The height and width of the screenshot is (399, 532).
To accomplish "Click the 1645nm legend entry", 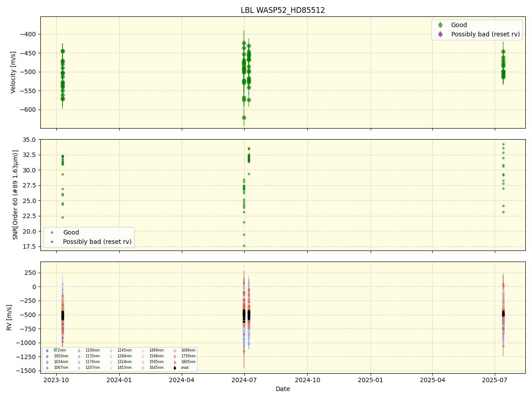I will pyautogui.click(x=152, y=368).
